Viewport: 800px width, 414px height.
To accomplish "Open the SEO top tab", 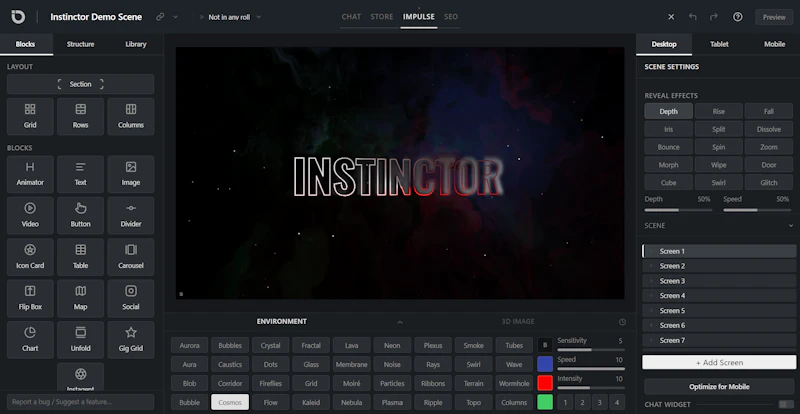I will pyautogui.click(x=451, y=17).
